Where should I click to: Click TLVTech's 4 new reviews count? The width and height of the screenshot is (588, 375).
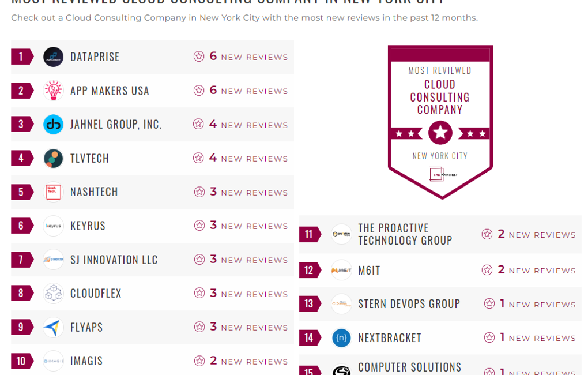(x=240, y=158)
